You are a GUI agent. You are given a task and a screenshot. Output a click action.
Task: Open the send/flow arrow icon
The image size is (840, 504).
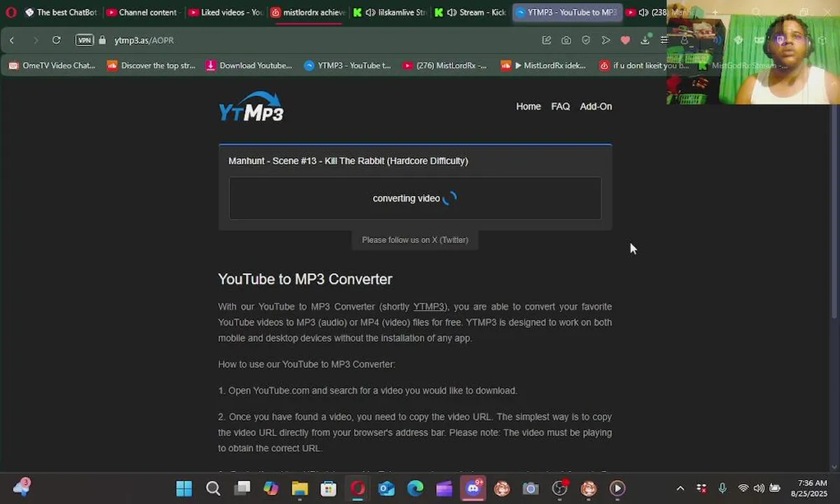(605, 41)
